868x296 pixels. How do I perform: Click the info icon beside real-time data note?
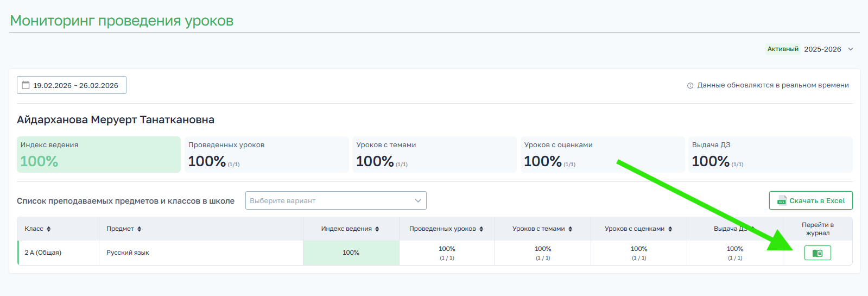(690, 86)
